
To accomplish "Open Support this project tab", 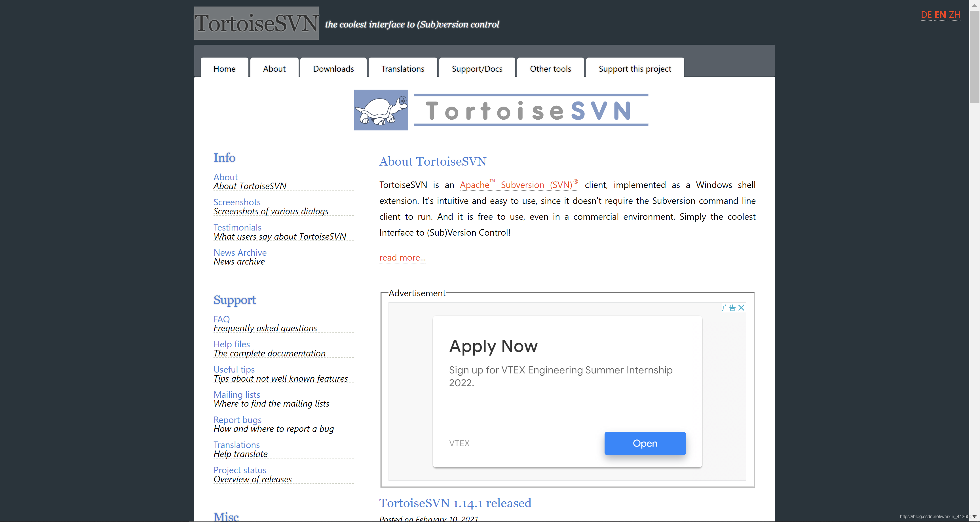I will pos(635,69).
